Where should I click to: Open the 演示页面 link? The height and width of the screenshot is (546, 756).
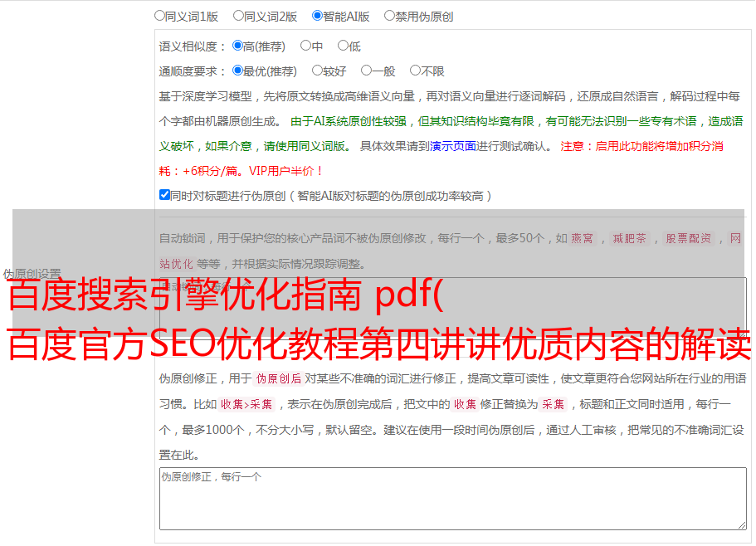pos(453,146)
